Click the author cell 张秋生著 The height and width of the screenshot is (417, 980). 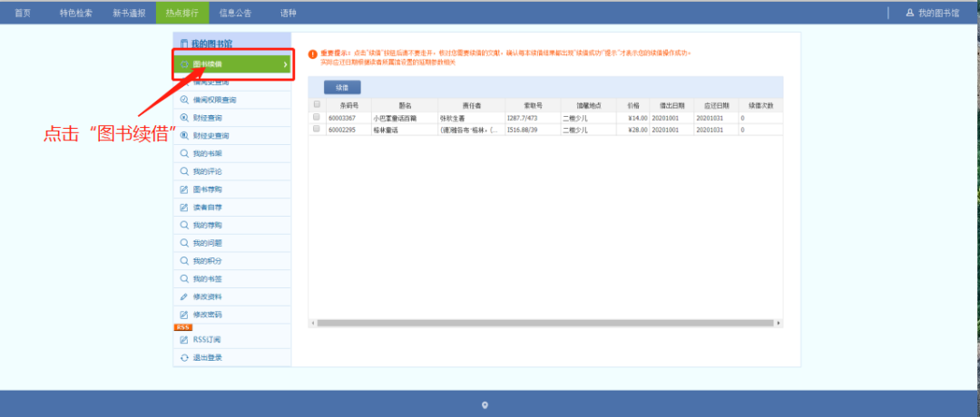click(453, 118)
